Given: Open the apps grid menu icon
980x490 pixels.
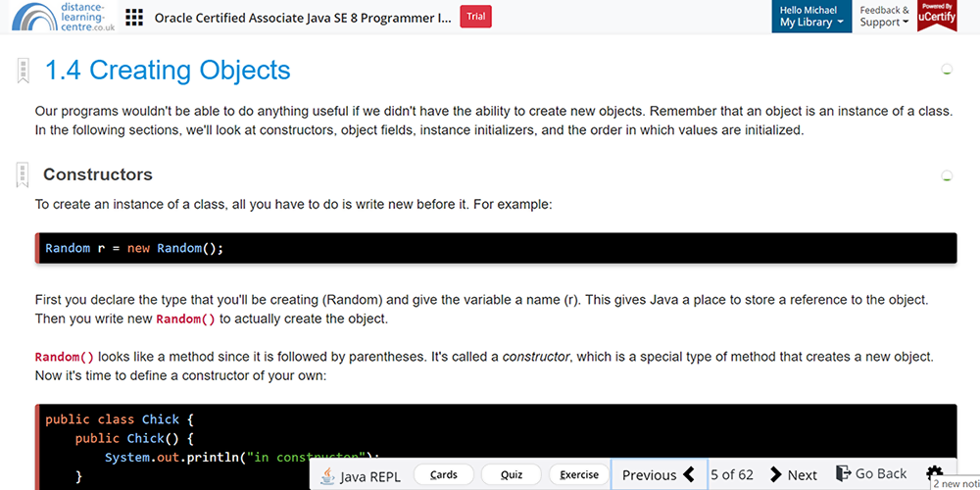Looking at the screenshot, I should (134, 18).
